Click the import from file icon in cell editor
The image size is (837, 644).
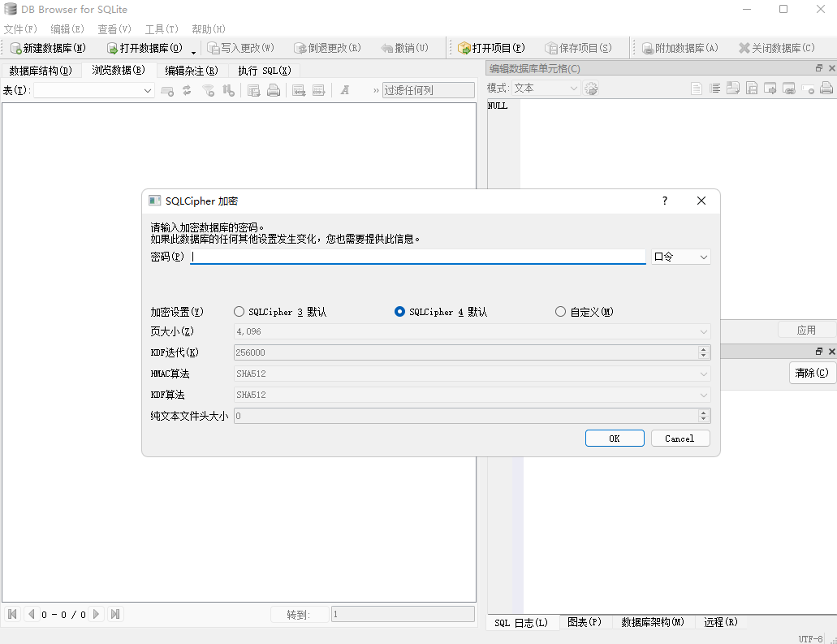coord(733,89)
